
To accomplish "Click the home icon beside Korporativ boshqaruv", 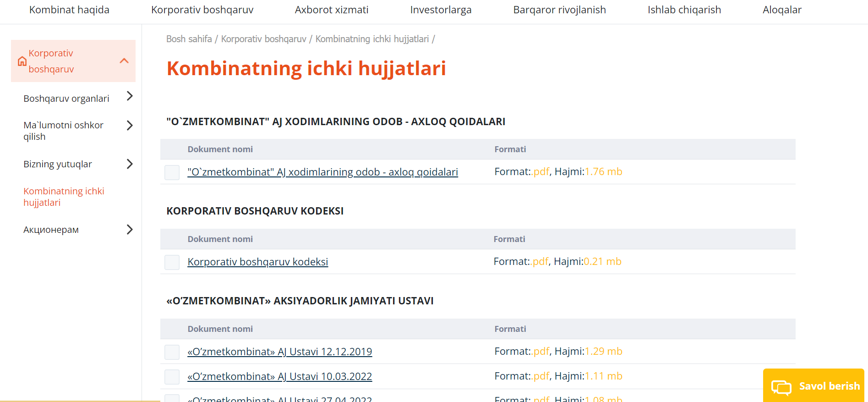I will tap(22, 61).
